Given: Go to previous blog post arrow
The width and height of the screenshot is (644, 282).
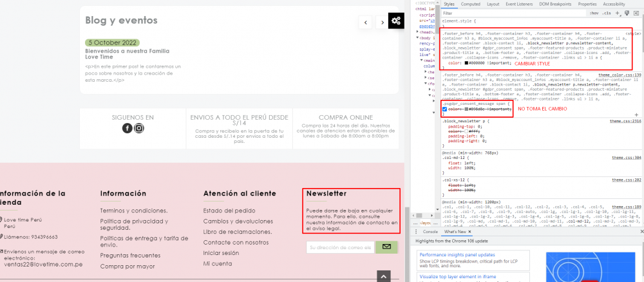Looking at the screenshot, I should (366, 22).
